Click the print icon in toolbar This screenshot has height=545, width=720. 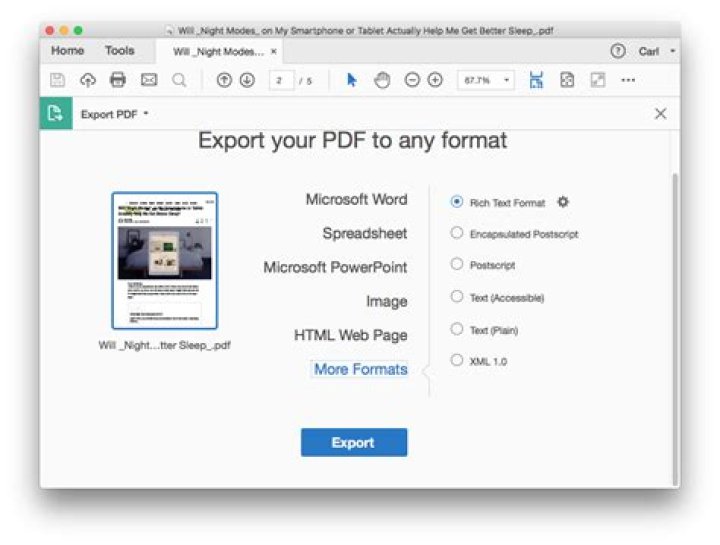pos(118,80)
